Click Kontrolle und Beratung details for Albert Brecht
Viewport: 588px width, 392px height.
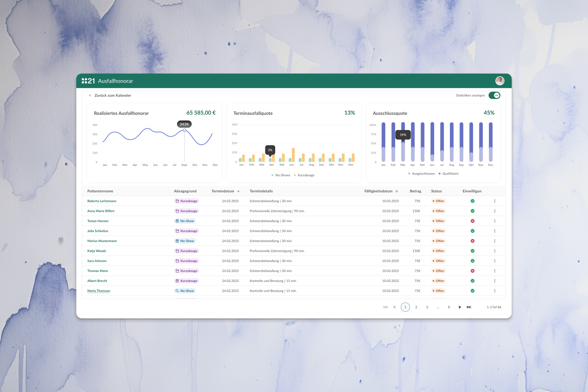pyautogui.click(x=273, y=281)
